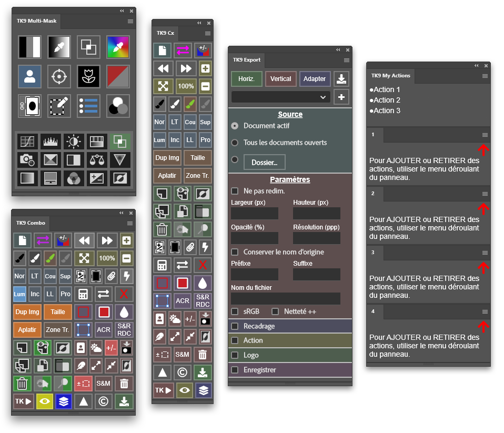Check the sRGB checkbox
504x433 pixels.
(x=235, y=311)
